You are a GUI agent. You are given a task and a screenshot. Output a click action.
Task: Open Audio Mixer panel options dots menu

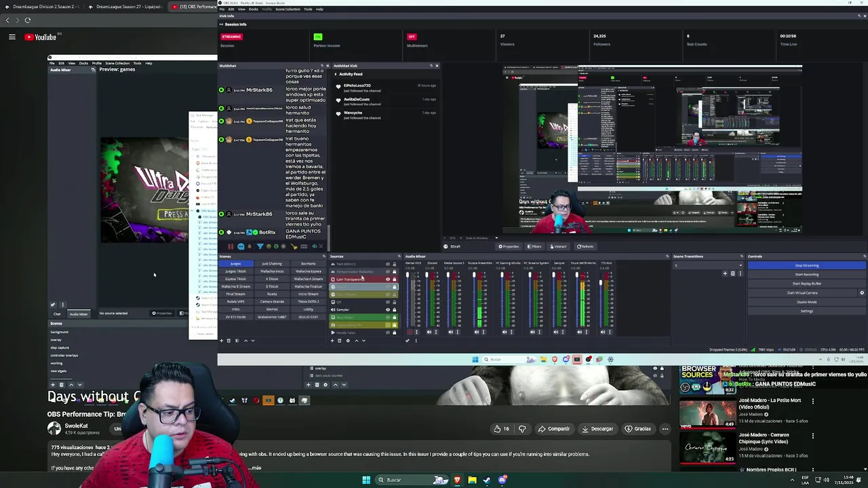(x=416, y=340)
